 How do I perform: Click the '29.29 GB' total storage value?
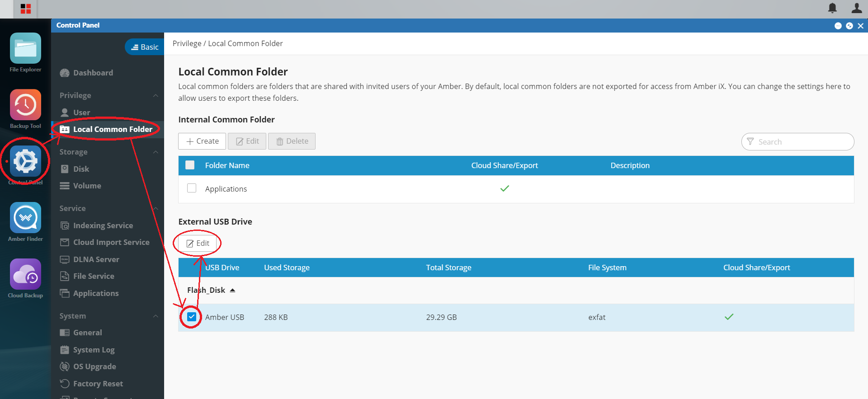point(441,317)
